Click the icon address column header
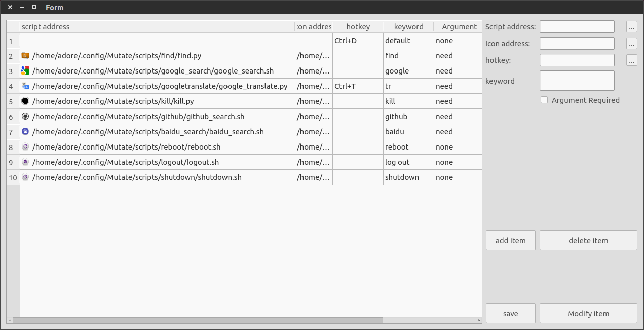 [x=314, y=27]
